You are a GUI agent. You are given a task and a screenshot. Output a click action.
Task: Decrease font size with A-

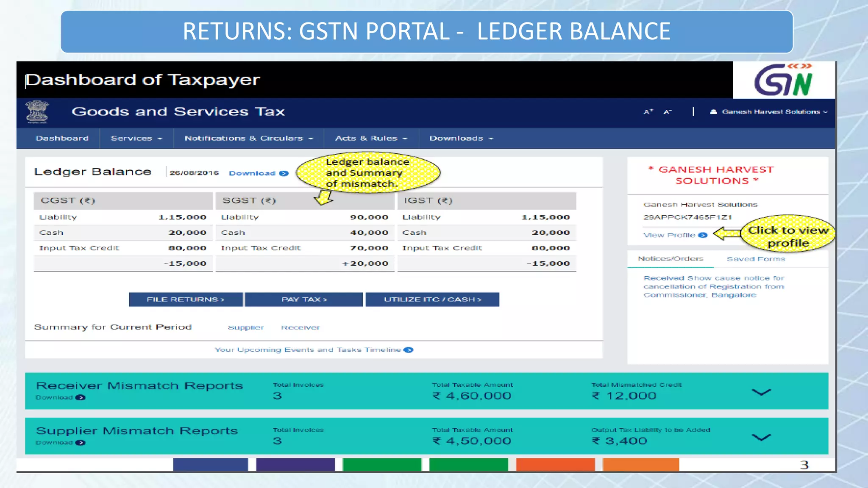pyautogui.click(x=668, y=112)
